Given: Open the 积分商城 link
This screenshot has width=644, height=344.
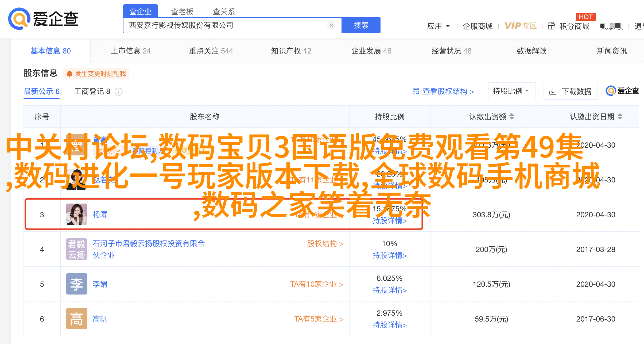Looking at the screenshot, I should (575, 26).
